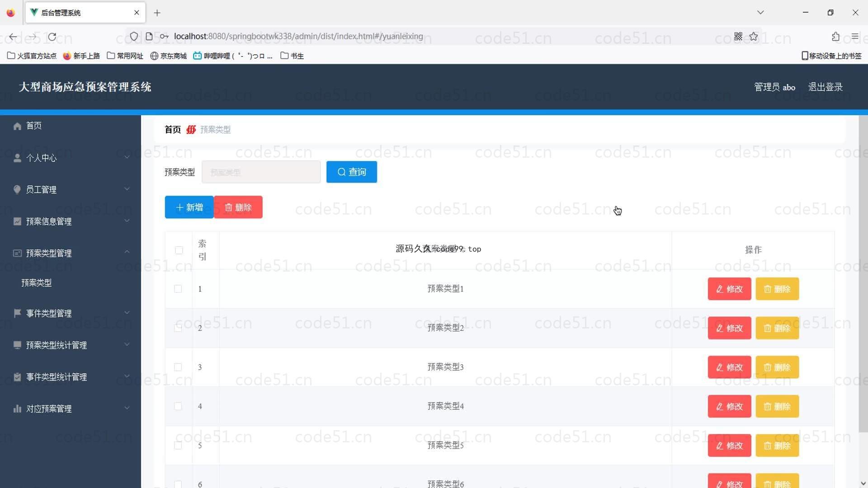The height and width of the screenshot is (488, 868).
Task: Click 修改 for 预案类型5
Action: (729, 446)
